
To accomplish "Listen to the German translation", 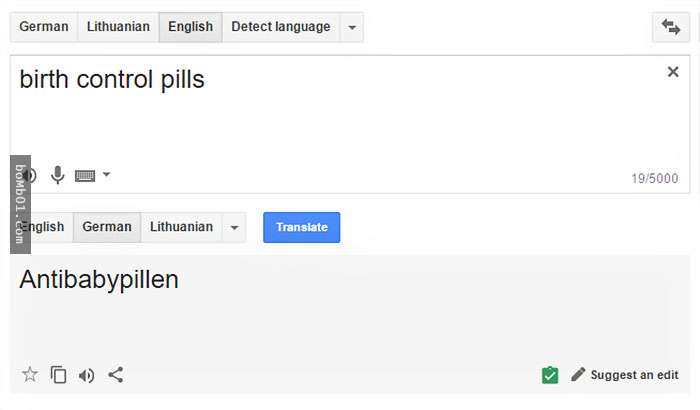I will pos(87,375).
